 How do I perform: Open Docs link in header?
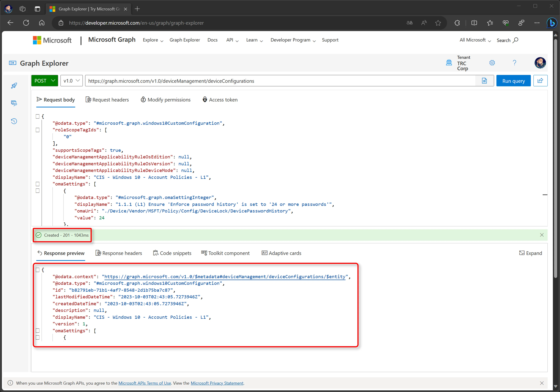(212, 40)
